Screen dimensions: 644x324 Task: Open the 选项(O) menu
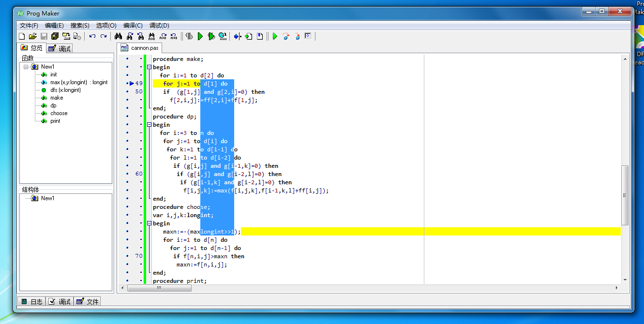[x=106, y=26]
